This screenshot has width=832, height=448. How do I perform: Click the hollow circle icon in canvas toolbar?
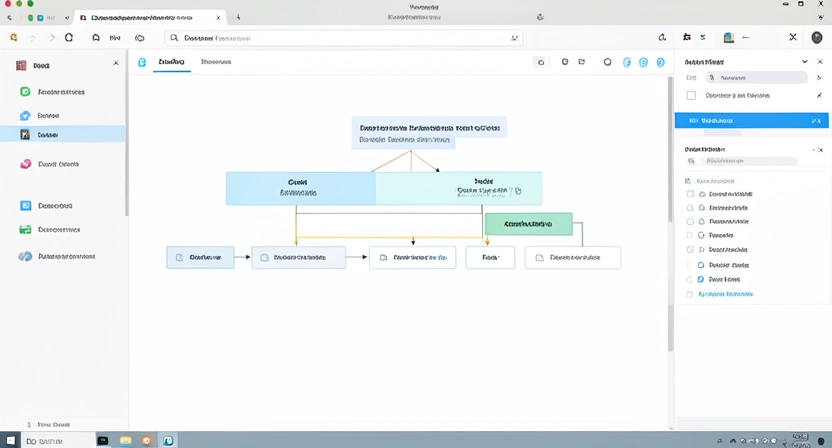pos(607,62)
